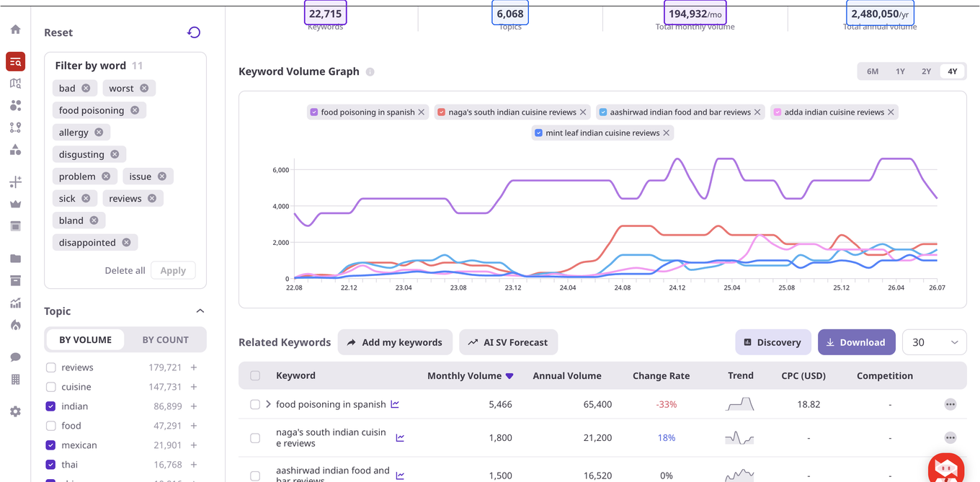Click the Add my keywords button

[395, 342]
